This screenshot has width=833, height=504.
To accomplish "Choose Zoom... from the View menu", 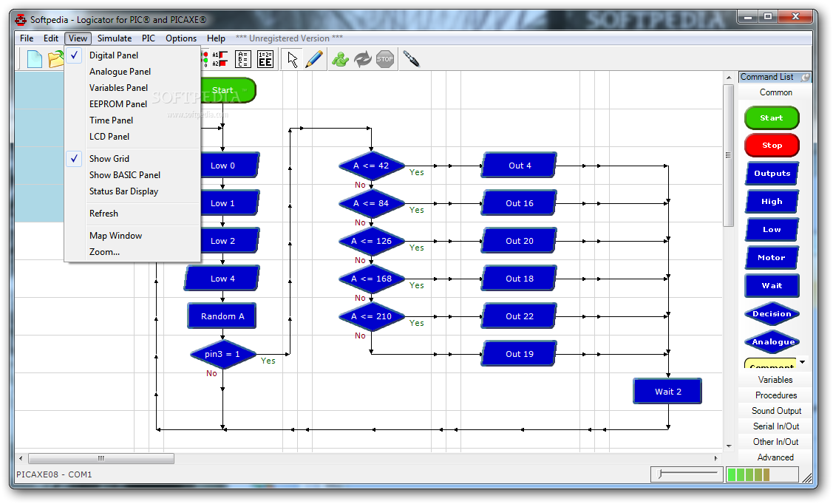I will (132, 252).
